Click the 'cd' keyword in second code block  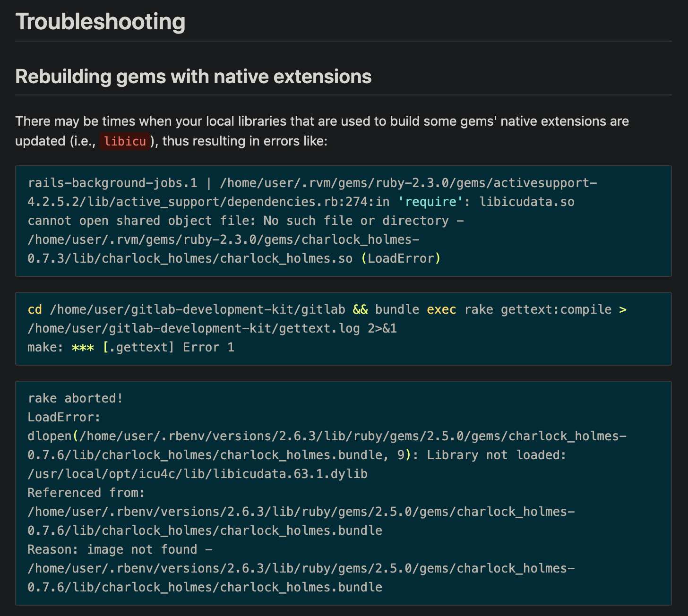35,309
